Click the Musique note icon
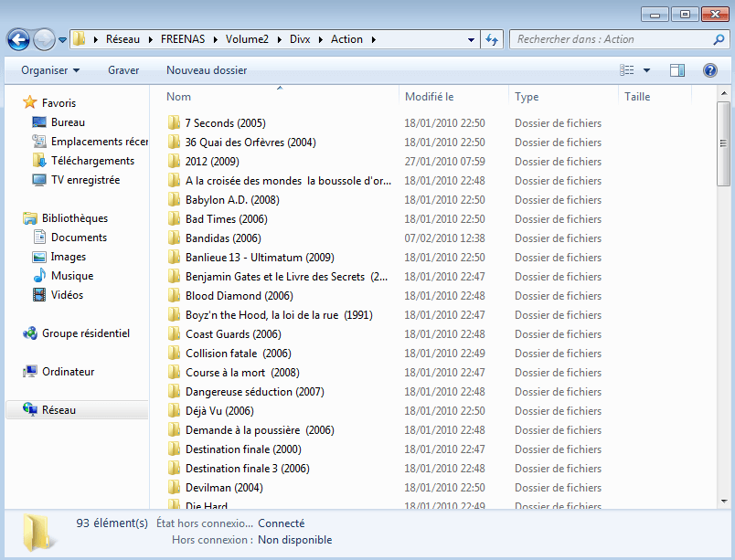The image size is (735, 560). [39, 275]
